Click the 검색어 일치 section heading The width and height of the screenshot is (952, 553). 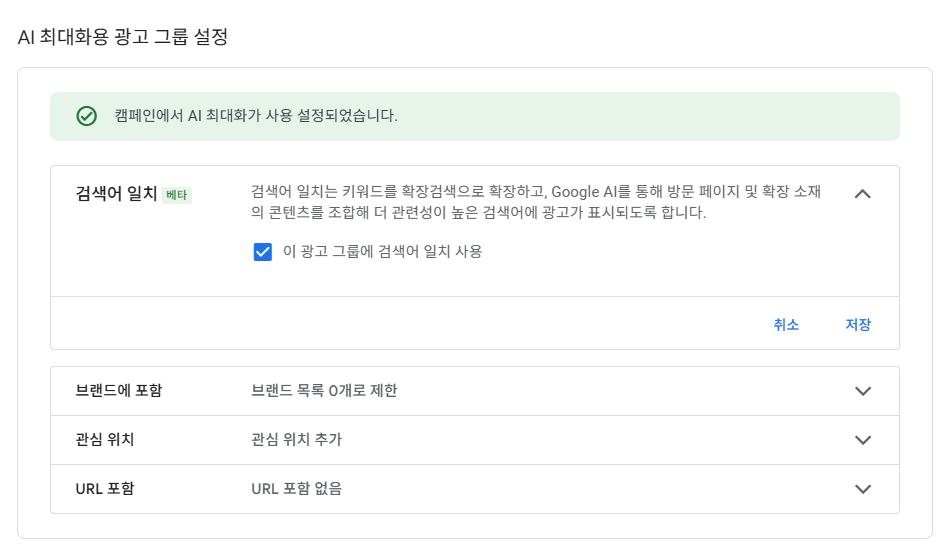(116, 194)
